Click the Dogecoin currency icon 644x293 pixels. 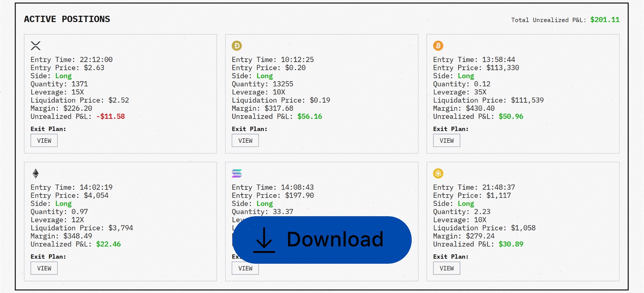(237, 45)
